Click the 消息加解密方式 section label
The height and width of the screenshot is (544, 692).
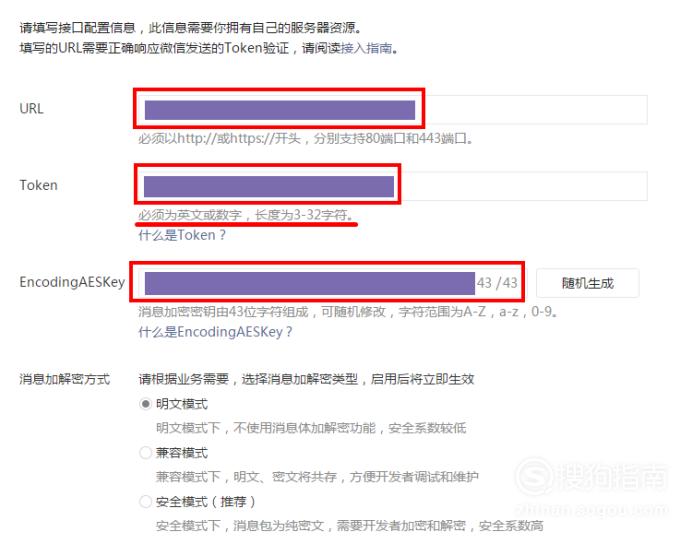[64, 379]
